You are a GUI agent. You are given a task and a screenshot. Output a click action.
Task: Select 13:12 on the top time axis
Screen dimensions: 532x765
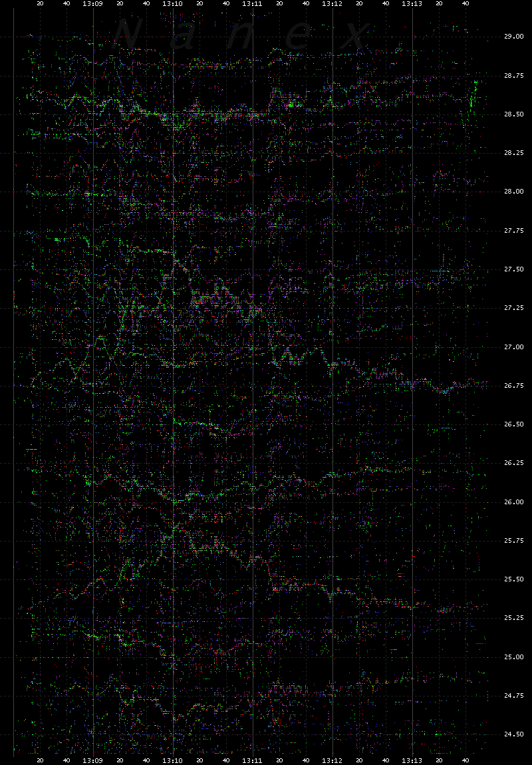point(332,3)
